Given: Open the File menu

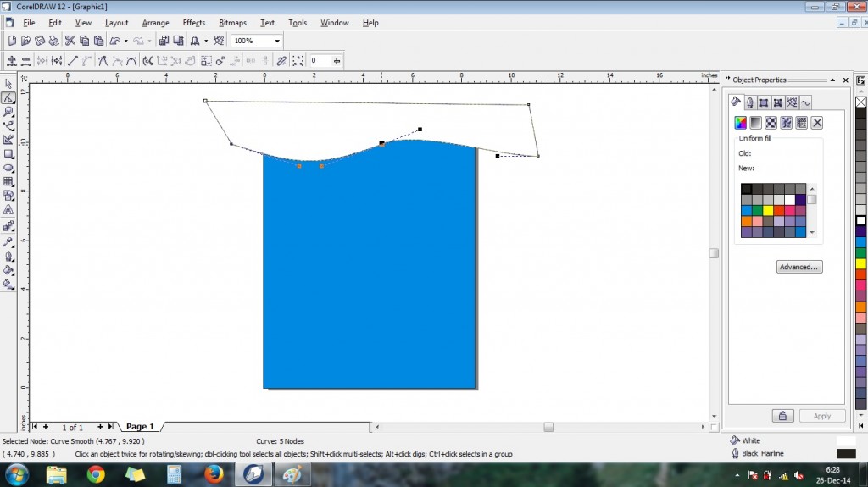Looking at the screenshot, I should click(29, 23).
